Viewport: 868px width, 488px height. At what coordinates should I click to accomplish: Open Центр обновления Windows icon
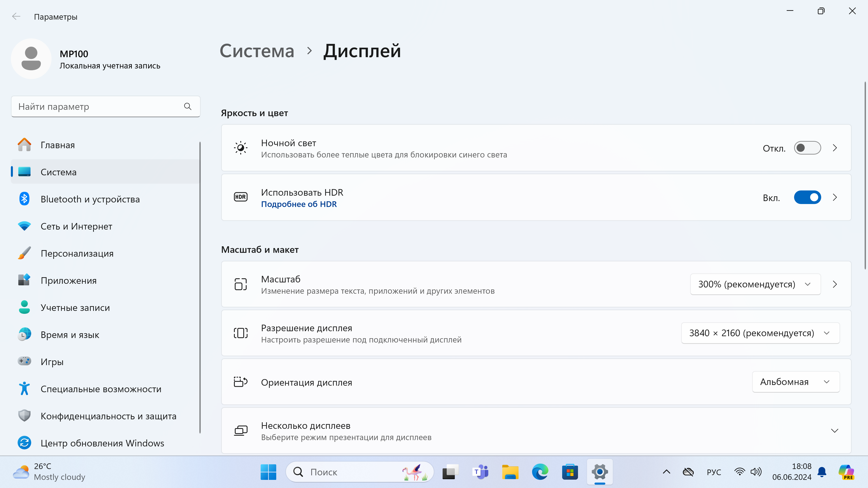tap(24, 443)
